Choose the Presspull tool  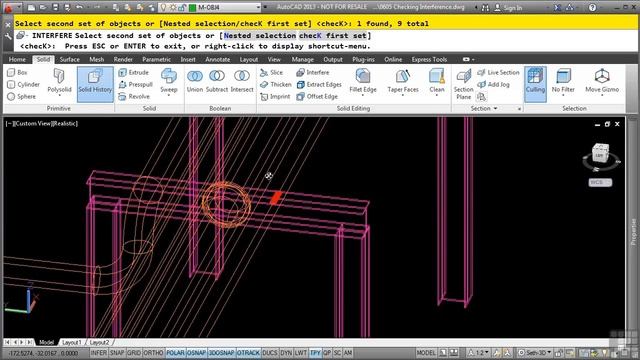click(136, 84)
